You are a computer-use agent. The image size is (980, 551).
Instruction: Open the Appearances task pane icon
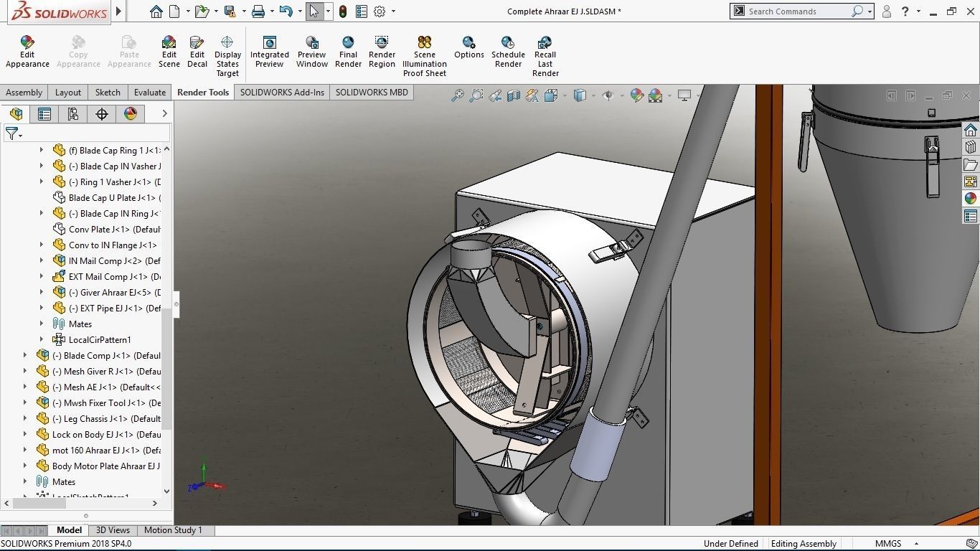click(x=971, y=199)
